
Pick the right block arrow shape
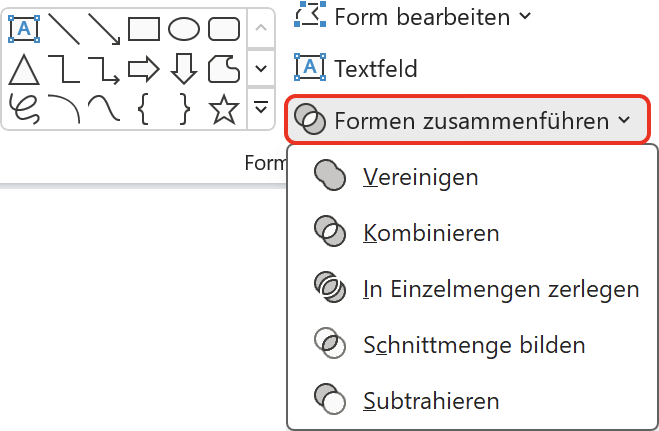coord(144,69)
